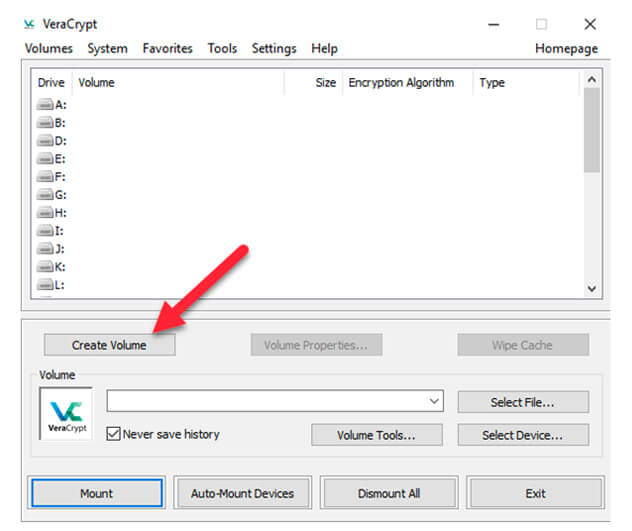Sort by the Type column header
The height and width of the screenshot is (531, 632).
pos(527,83)
